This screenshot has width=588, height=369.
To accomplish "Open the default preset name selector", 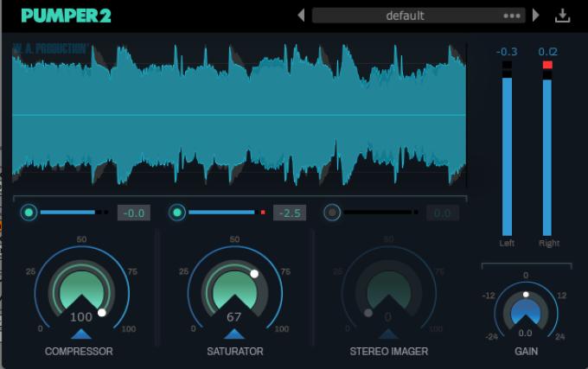I will click(x=405, y=16).
